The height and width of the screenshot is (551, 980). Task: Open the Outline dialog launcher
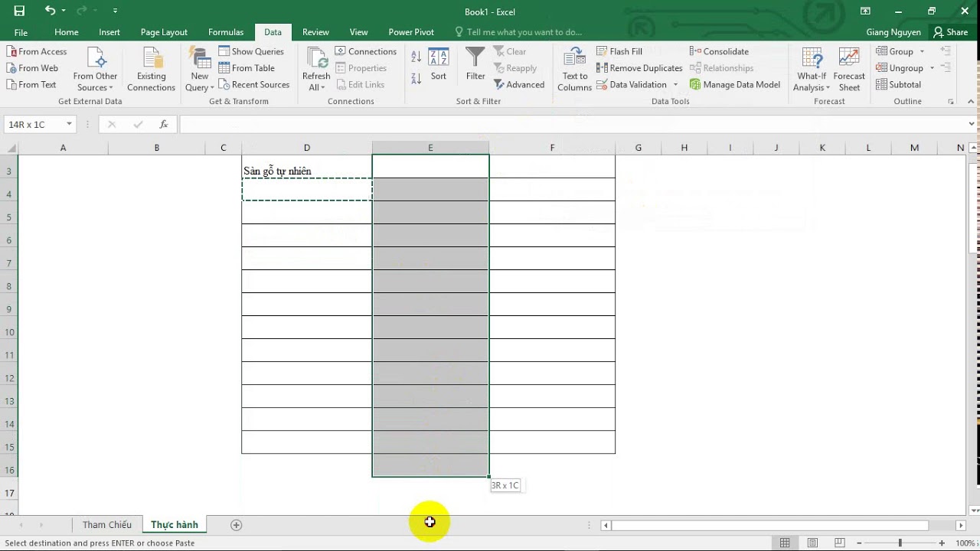coord(951,102)
